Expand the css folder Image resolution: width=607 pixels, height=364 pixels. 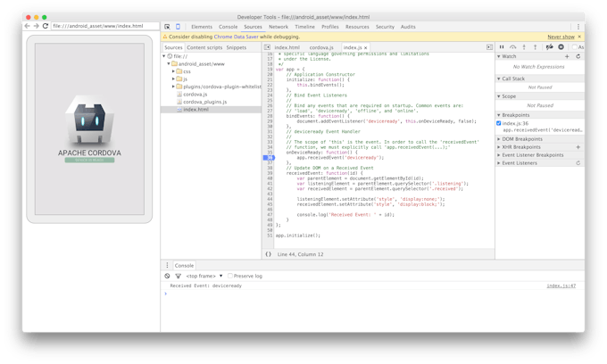point(173,71)
